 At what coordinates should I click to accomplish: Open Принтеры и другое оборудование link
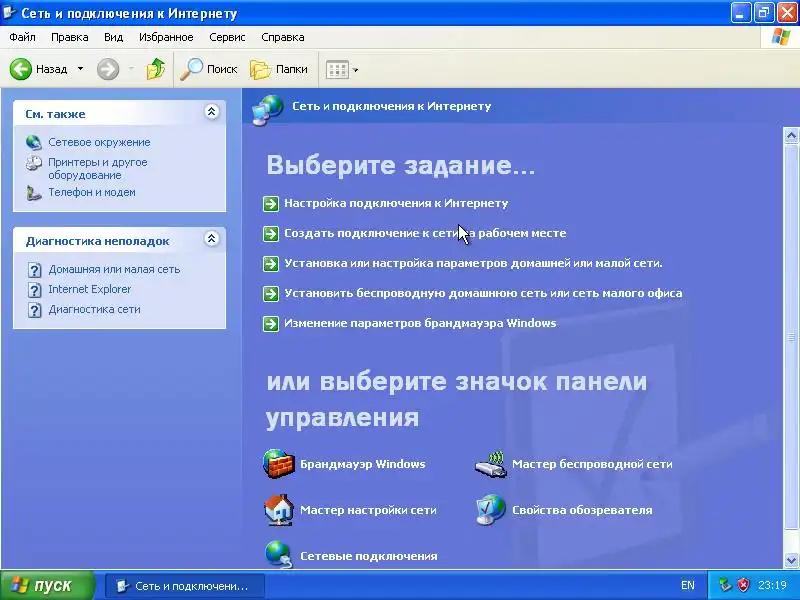click(x=97, y=168)
